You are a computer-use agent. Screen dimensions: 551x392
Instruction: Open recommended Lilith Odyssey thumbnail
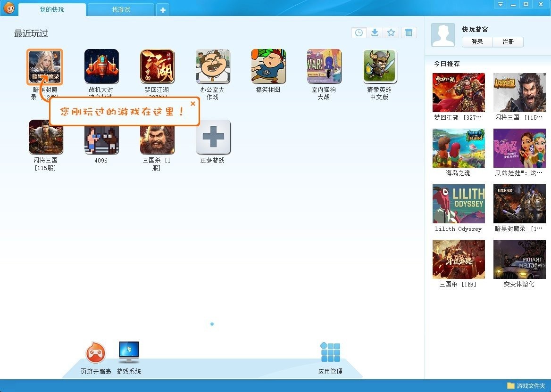click(x=459, y=204)
